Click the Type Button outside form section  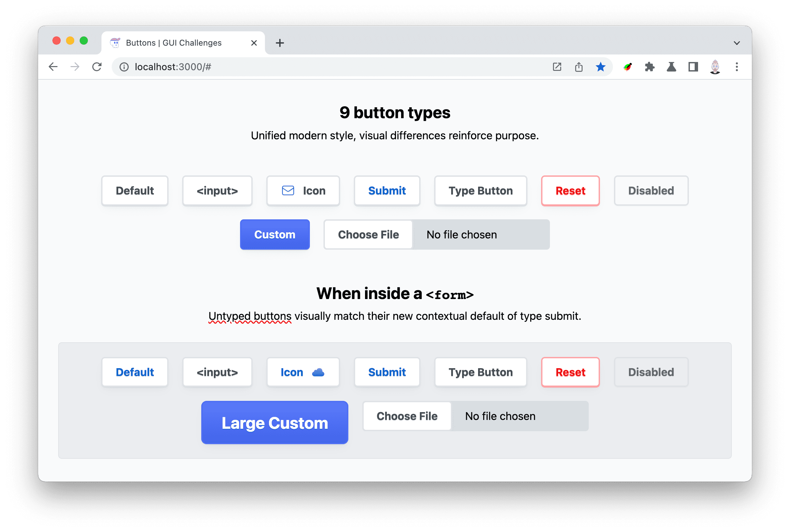481,190
